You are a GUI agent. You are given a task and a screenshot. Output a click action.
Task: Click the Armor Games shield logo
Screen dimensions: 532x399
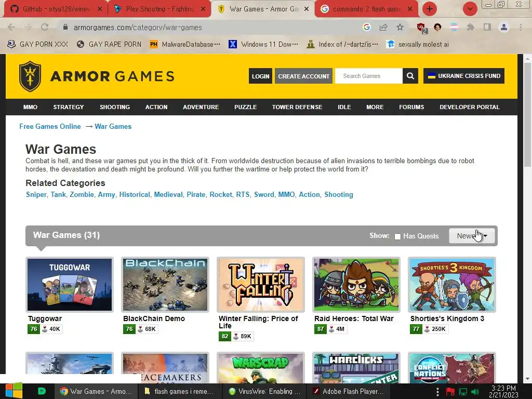point(30,76)
